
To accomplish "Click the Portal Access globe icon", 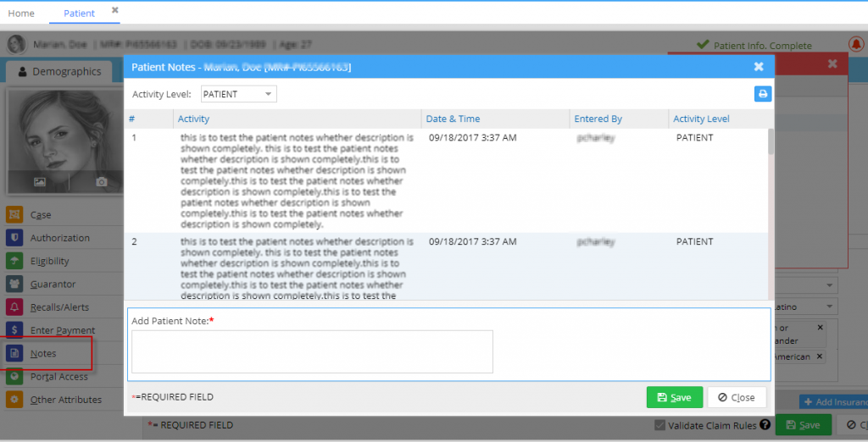I will [14, 376].
